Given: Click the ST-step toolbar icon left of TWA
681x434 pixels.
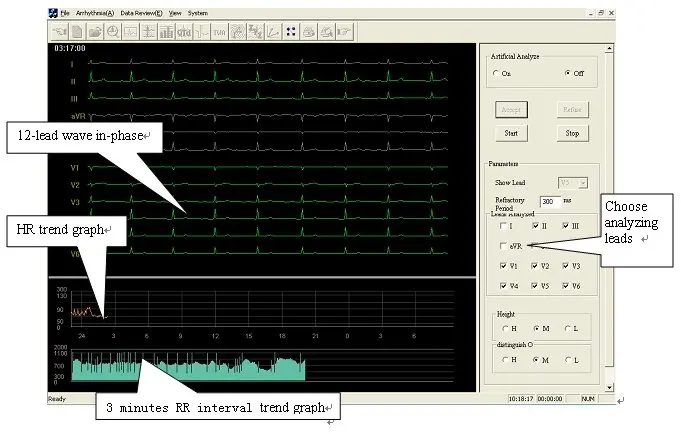Looking at the screenshot, I should (202, 32).
